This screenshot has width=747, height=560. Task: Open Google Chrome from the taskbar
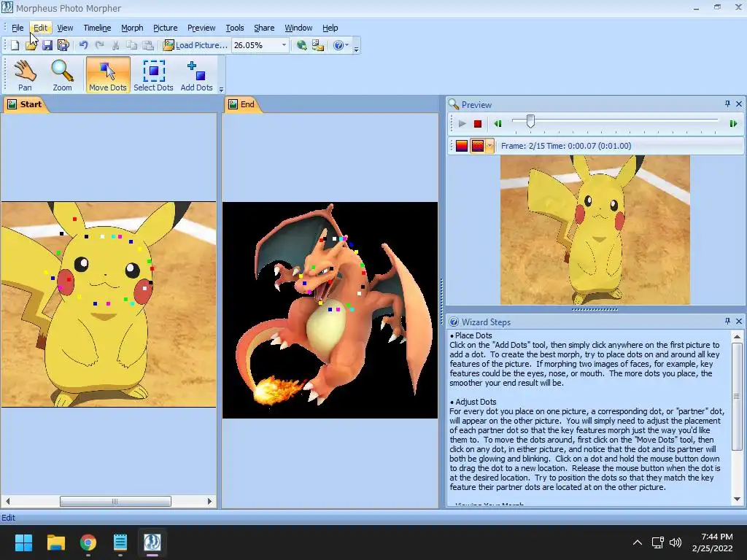tap(88, 542)
